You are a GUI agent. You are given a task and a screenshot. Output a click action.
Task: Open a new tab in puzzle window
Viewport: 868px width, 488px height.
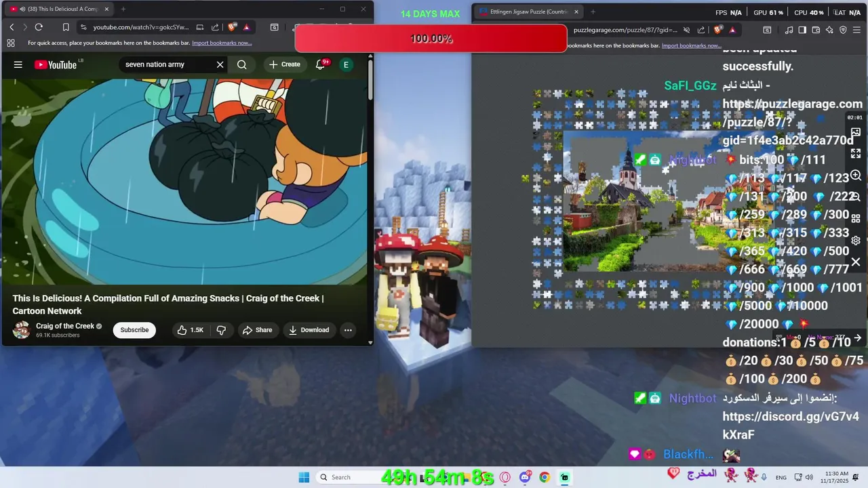coord(593,12)
